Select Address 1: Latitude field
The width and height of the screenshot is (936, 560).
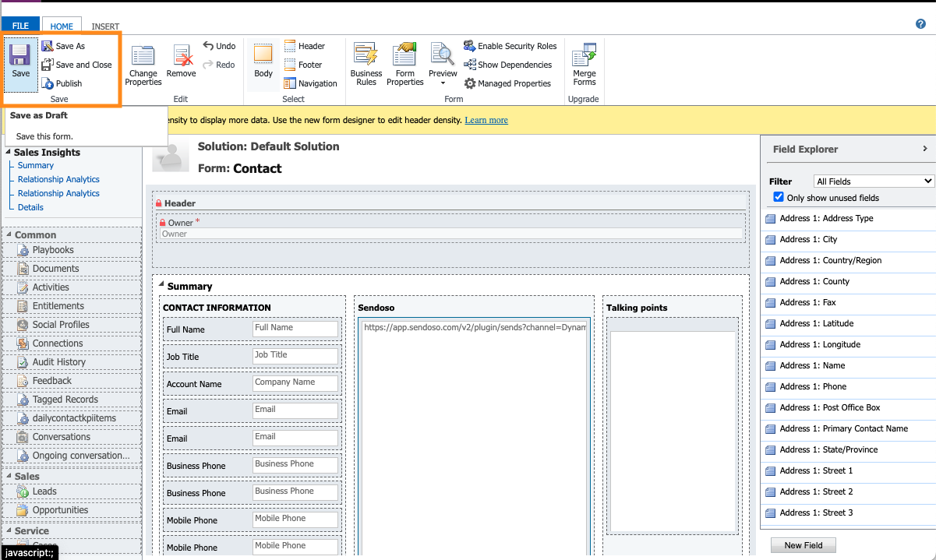pos(848,324)
